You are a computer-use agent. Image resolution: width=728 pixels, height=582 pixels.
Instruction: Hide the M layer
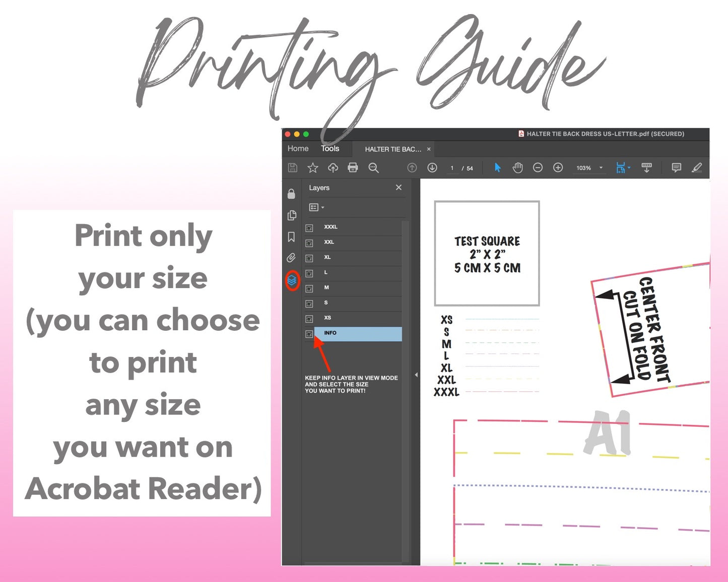coord(309,288)
